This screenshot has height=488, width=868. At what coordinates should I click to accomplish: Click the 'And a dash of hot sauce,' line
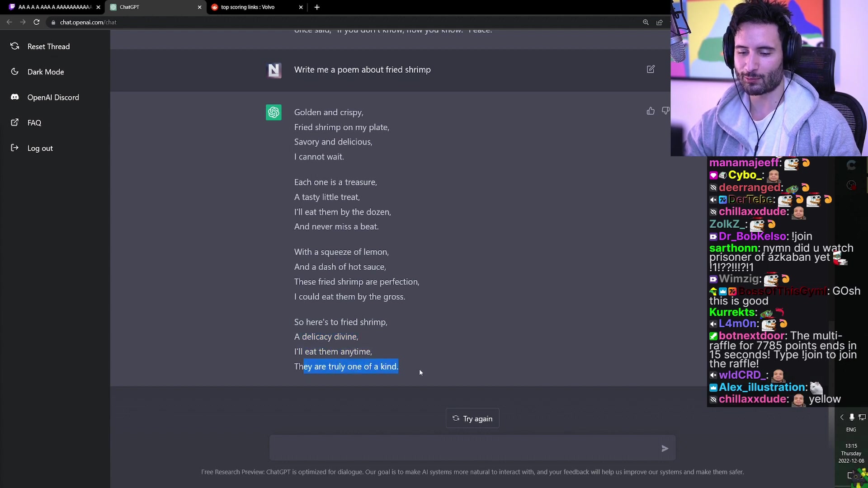[x=340, y=267]
